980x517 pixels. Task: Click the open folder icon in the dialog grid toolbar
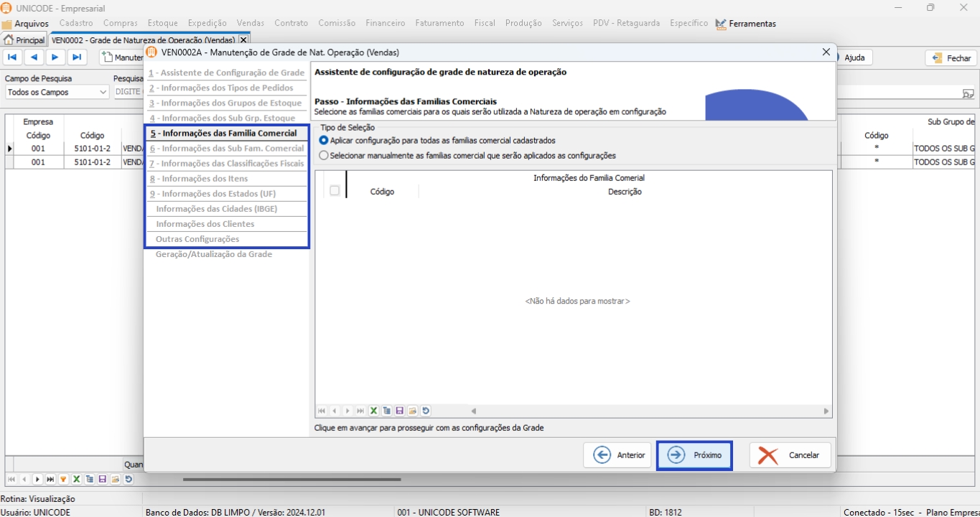pyautogui.click(x=413, y=411)
